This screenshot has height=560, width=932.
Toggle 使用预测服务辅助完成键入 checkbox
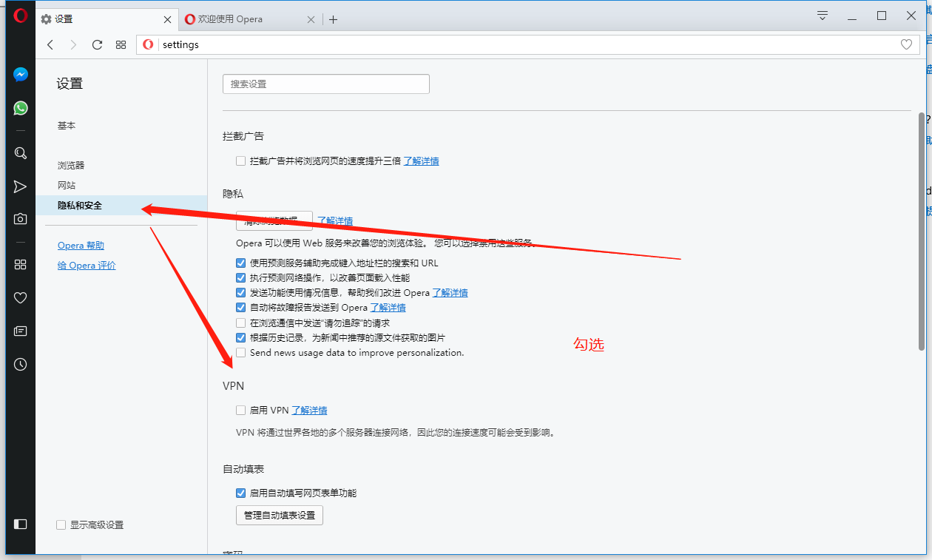(x=240, y=263)
